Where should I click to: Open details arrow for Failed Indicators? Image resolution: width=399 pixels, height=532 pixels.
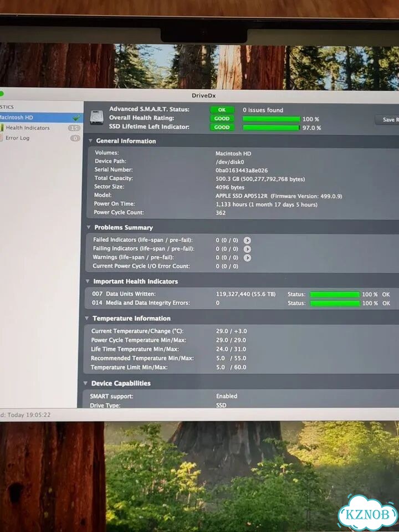(247, 241)
